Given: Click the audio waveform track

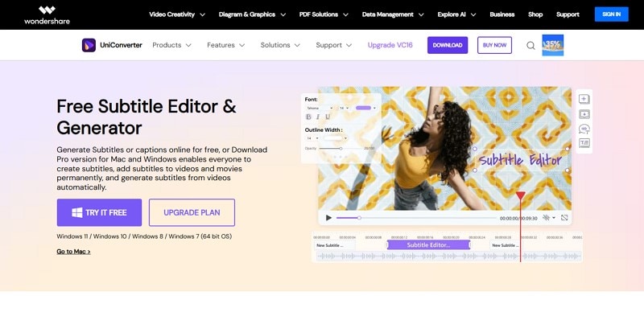Looking at the screenshot, I should 449,257.
